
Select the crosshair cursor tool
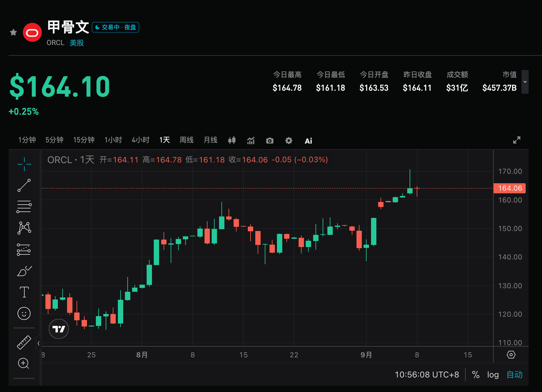pos(24,164)
